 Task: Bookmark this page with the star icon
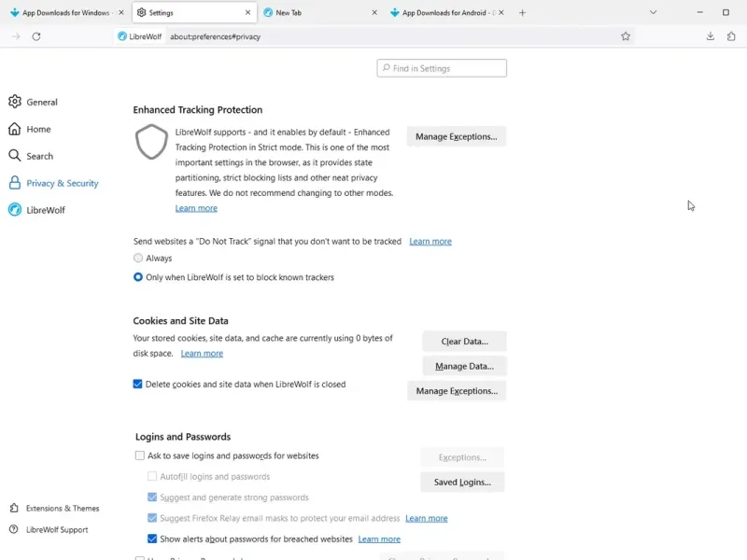(626, 36)
